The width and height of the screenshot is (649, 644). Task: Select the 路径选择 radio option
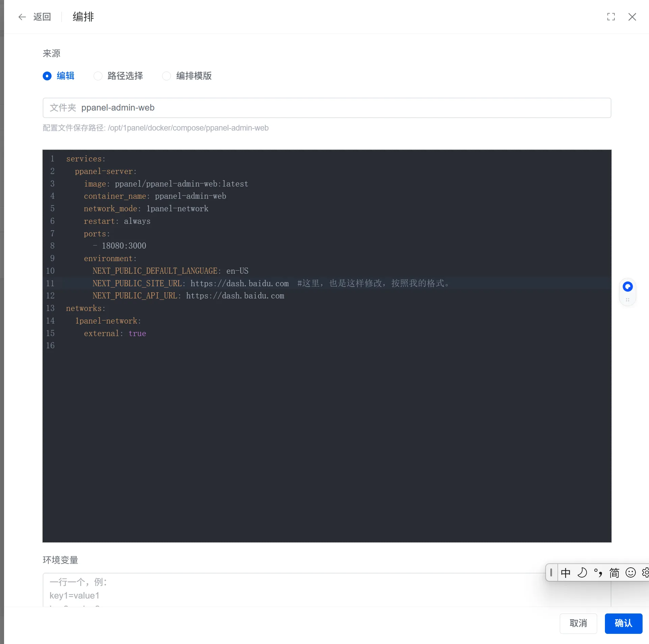[x=118, y=76]
